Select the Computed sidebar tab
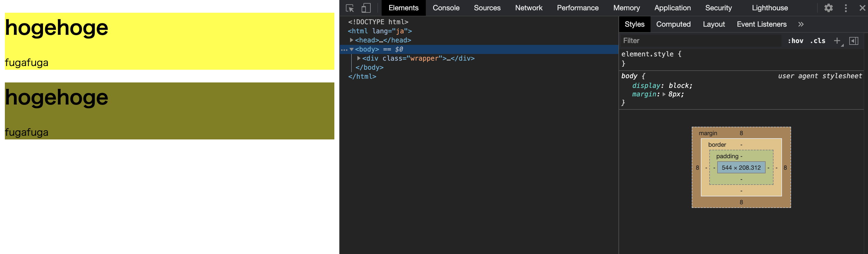Viewport: 868px width, 254px height. point(673,24)
